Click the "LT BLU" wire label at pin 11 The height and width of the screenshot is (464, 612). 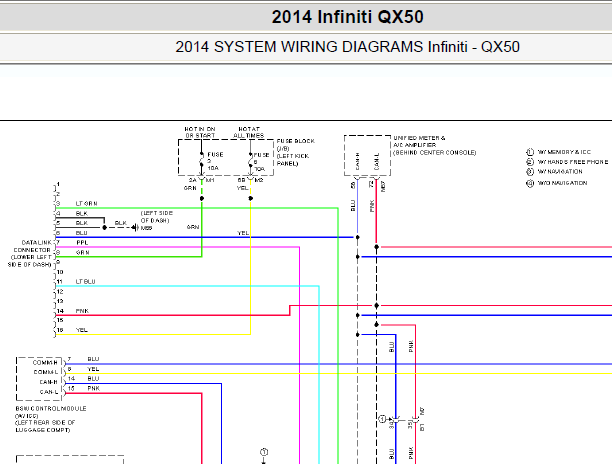click(x=85, y=282)
